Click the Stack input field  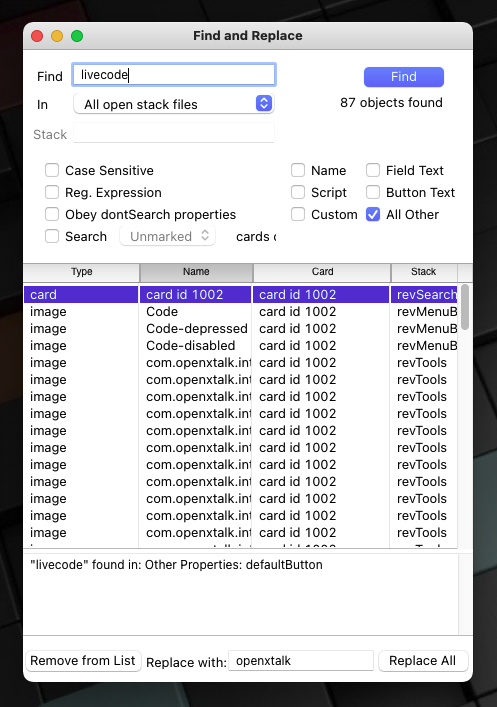click(x=174, y=133)
